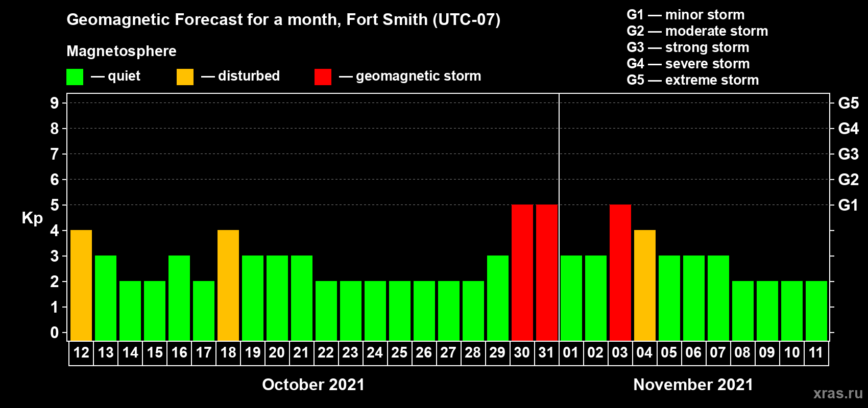Click the Kp axis value 5
Screen dimensions: 868x408
coord(55,205)
